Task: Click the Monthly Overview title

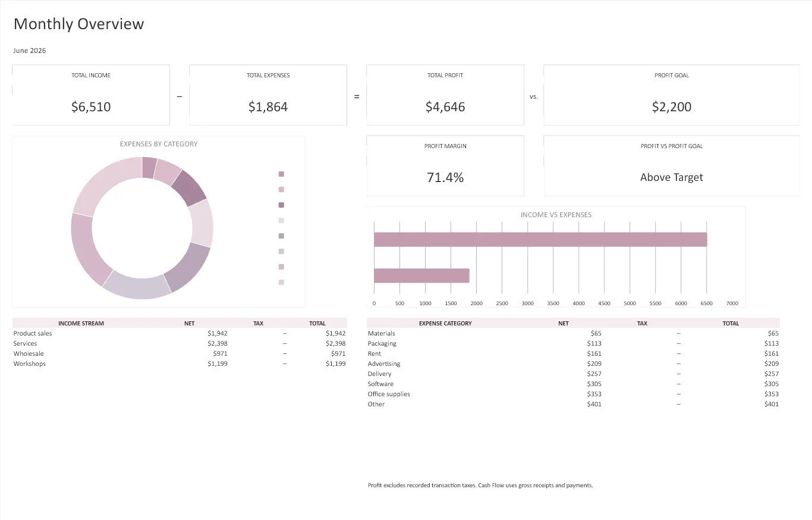Action: (x=78, y=24)
